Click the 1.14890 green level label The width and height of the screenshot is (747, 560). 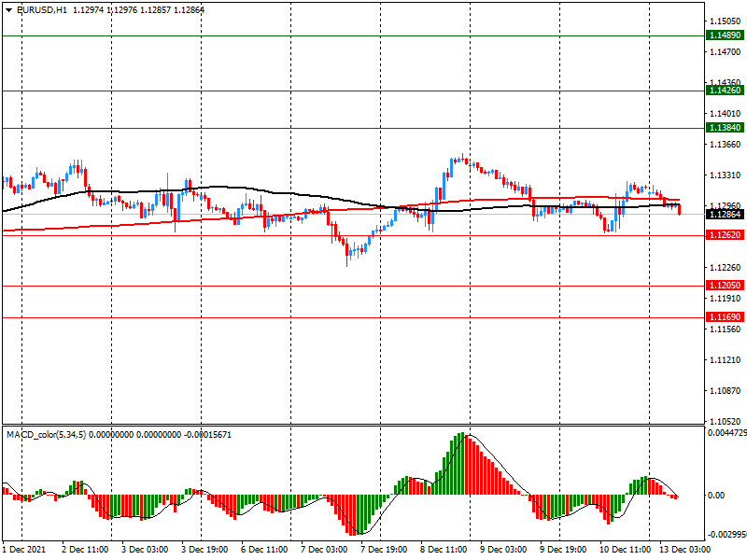[726, 35]
